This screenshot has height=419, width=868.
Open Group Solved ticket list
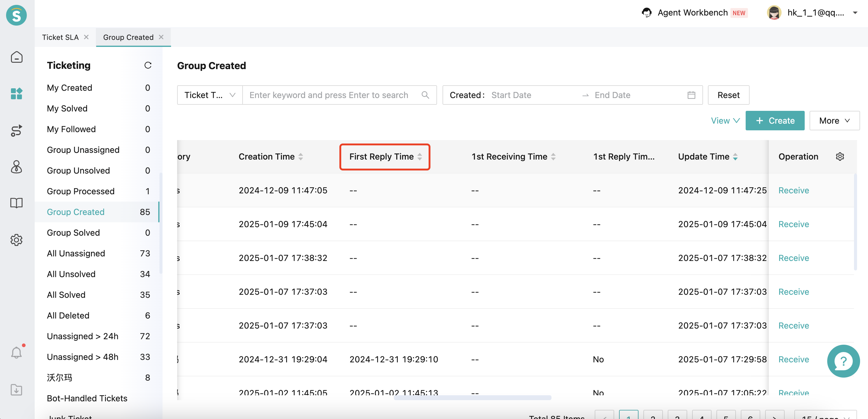pos(98,233)
